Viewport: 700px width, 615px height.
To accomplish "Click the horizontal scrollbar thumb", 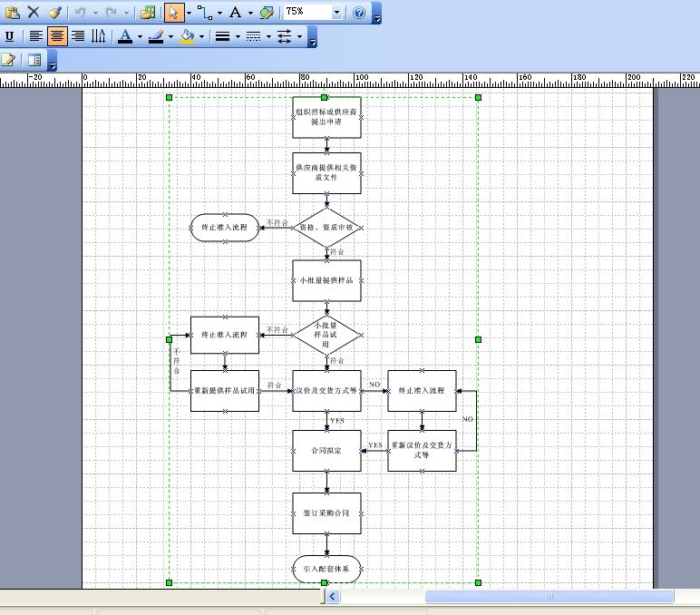I will (549, 596).
